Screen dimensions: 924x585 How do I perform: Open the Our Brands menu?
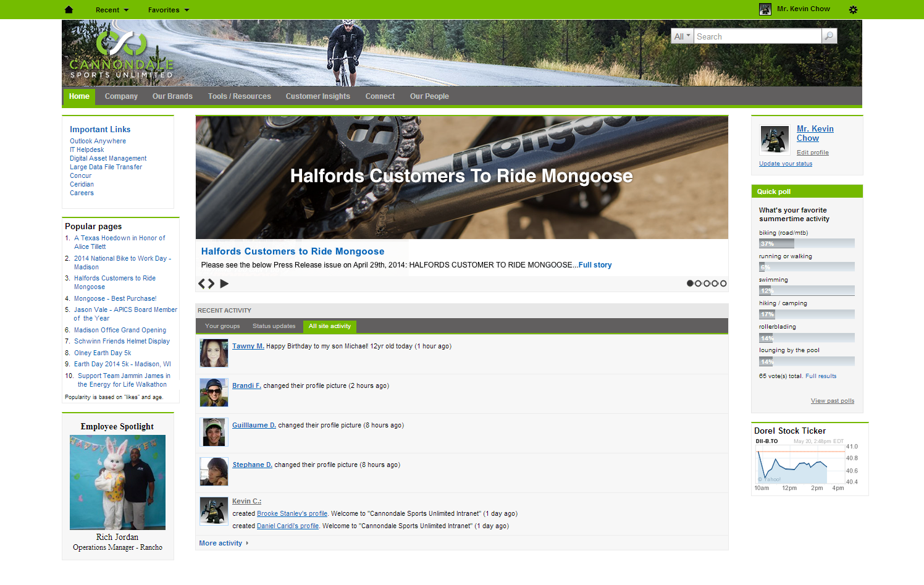click(x=172, y=96)
